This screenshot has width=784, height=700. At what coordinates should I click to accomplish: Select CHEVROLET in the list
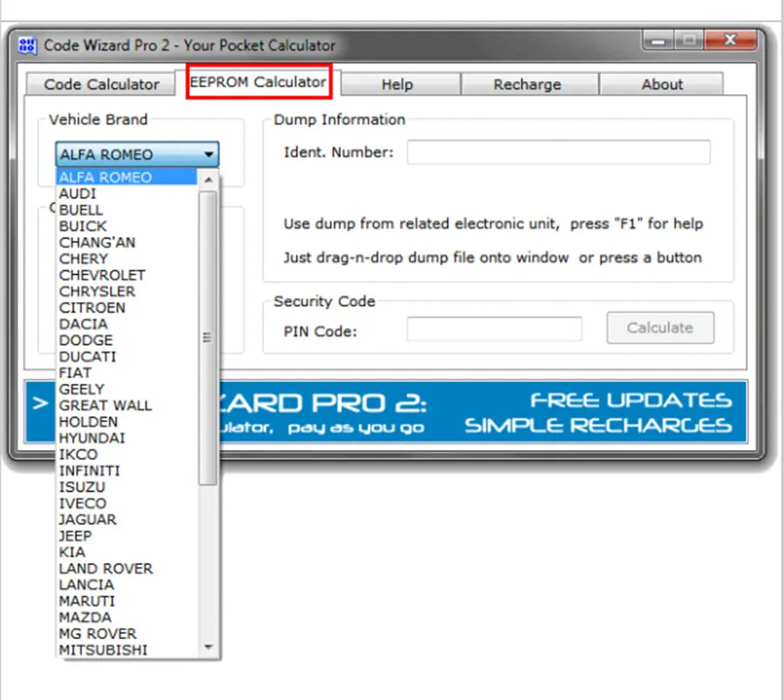(x=126, y=275)
